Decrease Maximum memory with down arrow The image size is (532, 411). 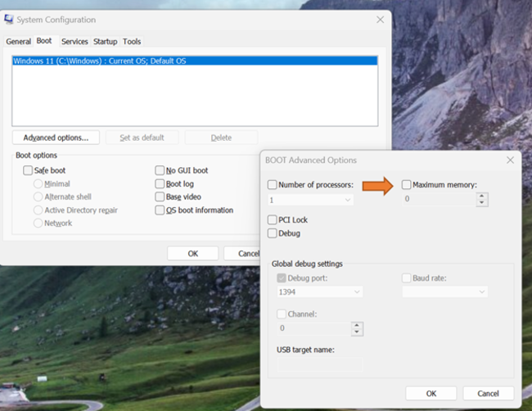[x=482, y=202]
